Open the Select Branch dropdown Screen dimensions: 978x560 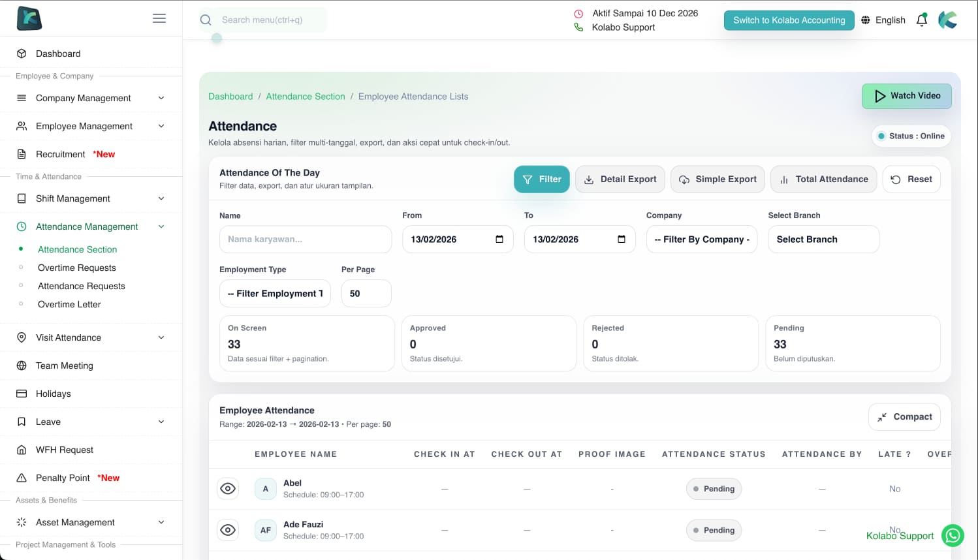click(823, 240)
